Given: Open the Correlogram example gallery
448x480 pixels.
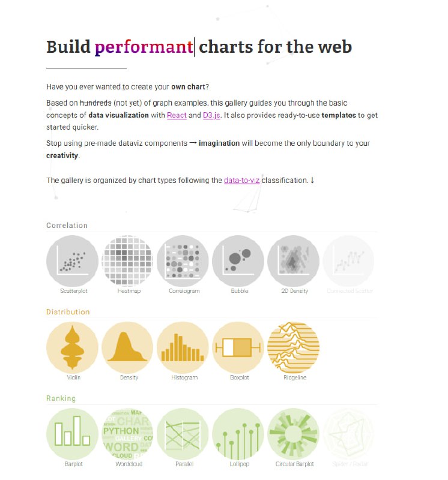Looking at the screenshot, I should [183, 259].
